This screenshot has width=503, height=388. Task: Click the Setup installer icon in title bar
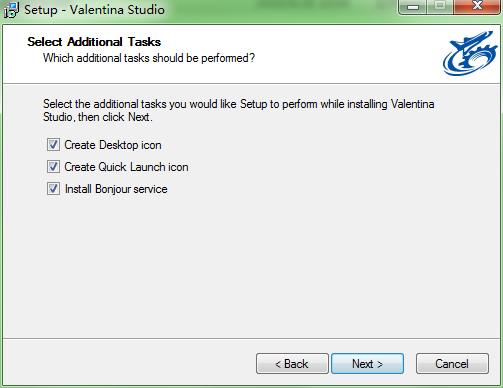(11, 9)
